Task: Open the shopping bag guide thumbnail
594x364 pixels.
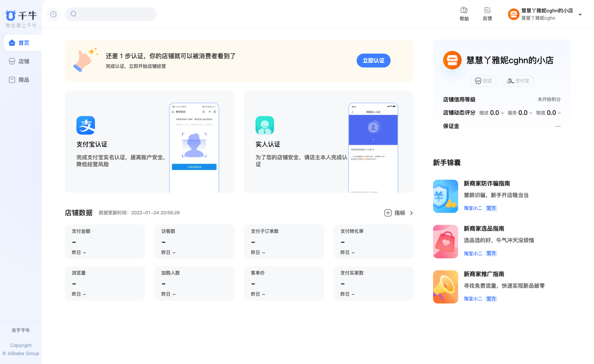Action: click(x=445, y=241)
